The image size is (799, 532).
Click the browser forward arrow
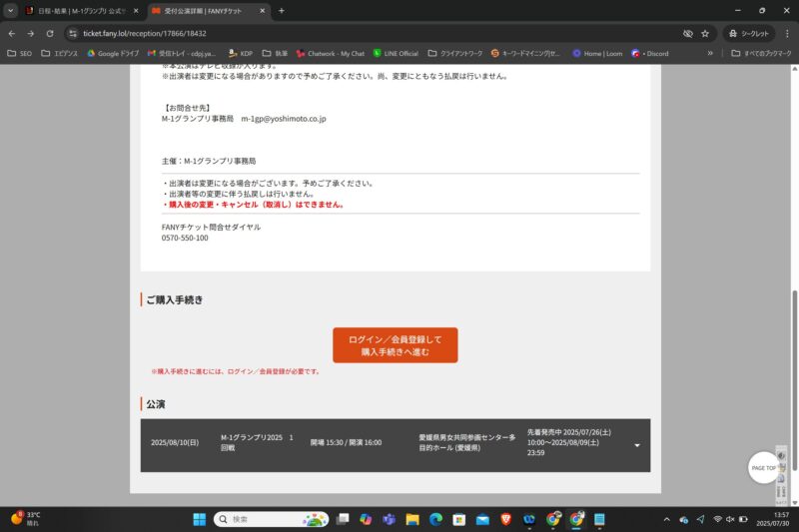tap(31, 34)
